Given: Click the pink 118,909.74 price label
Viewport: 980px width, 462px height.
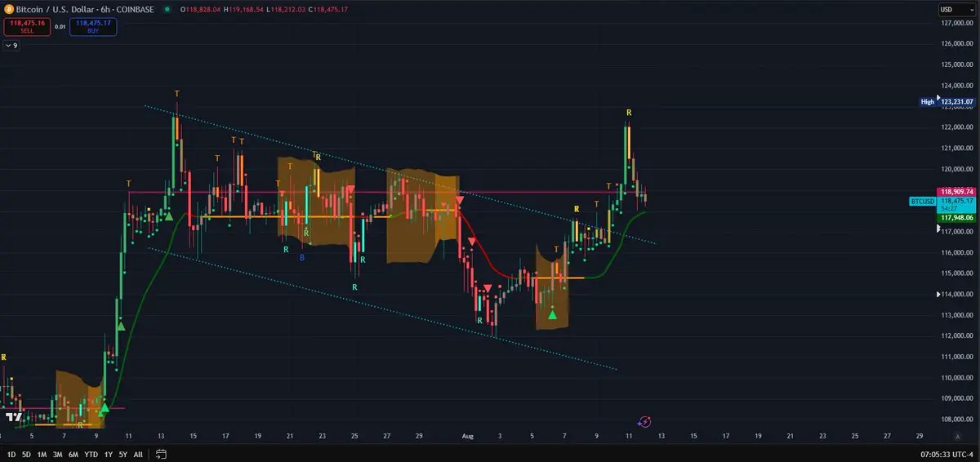Looking at the screenshot, I should pyautogui.click(x=956, y=192).
